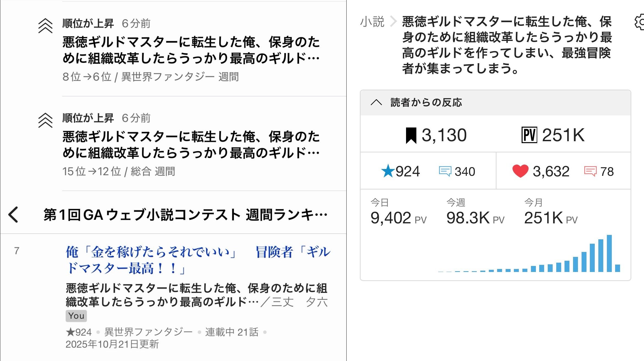Go to 小説 in the breadcrumb
644x361 pixels.
pos(372,21)
